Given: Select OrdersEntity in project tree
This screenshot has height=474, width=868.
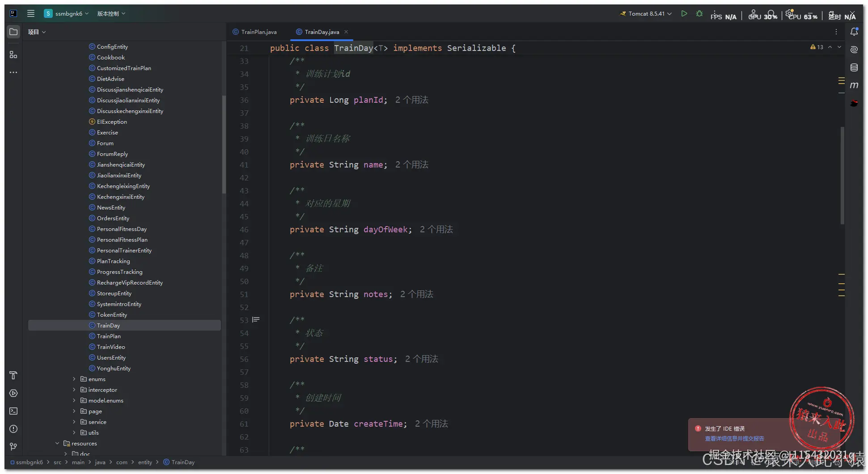Looking at the screenshot, I should click(x=113, y=218).
